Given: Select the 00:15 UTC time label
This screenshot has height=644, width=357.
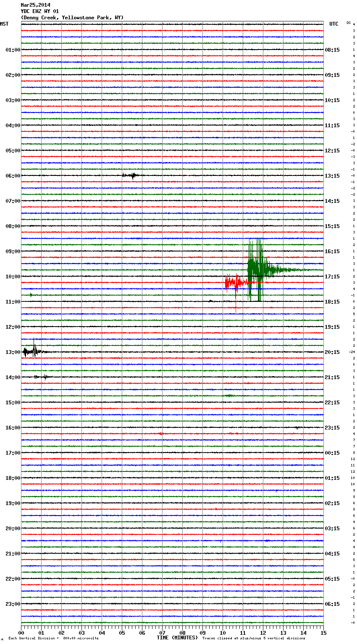Looking at the screenshot, I should 332,453.
